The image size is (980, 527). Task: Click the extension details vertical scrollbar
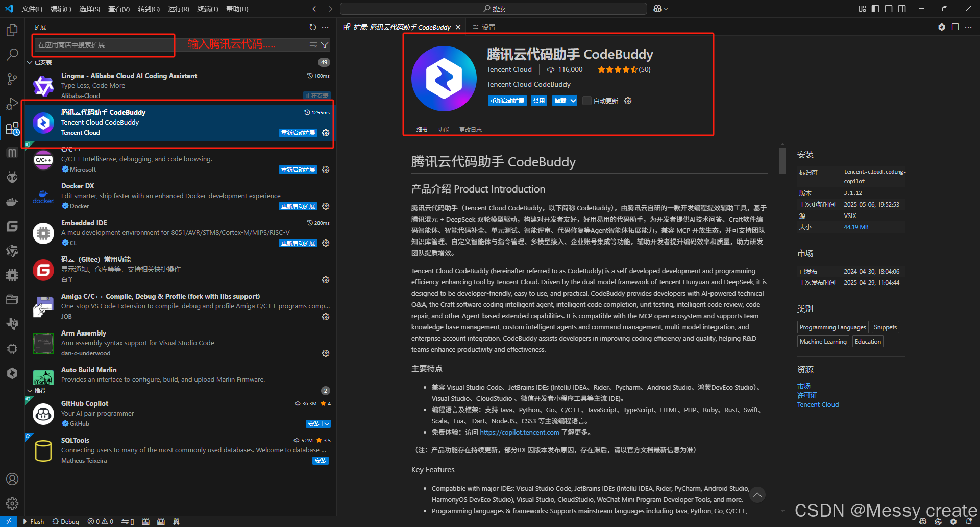[x=782, y=161]
